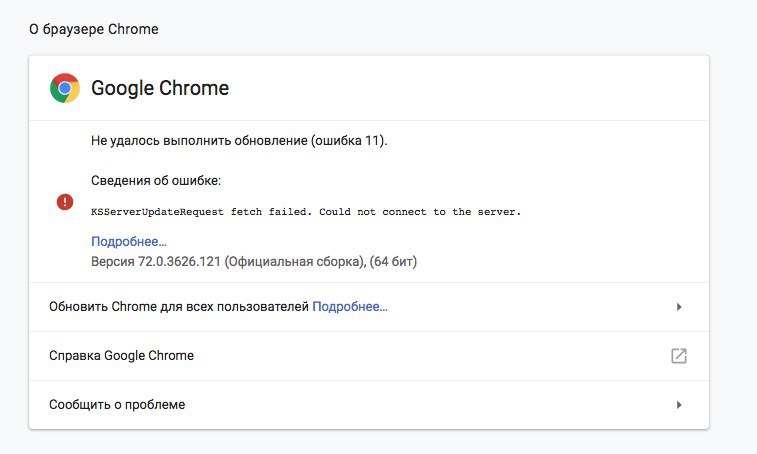Click the О браузере Chrome heading
757x454 pixels.
point(94,29)
